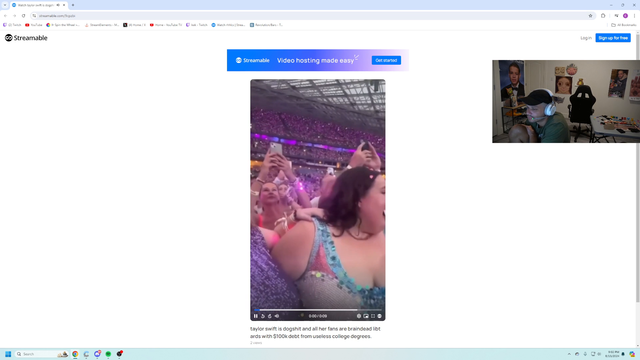Open video settings gear in player
Screen dimensions: 640x360
pyautogui.click(x=359, y=316)
